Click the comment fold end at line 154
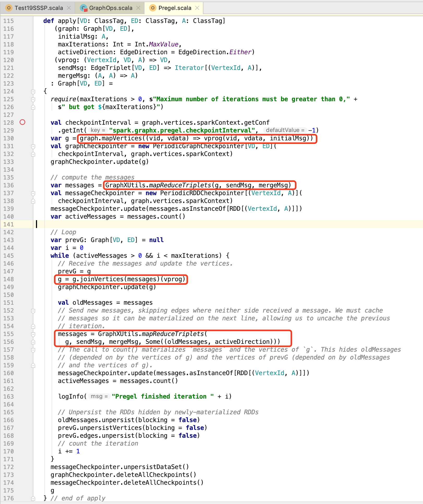 [33, 326]
